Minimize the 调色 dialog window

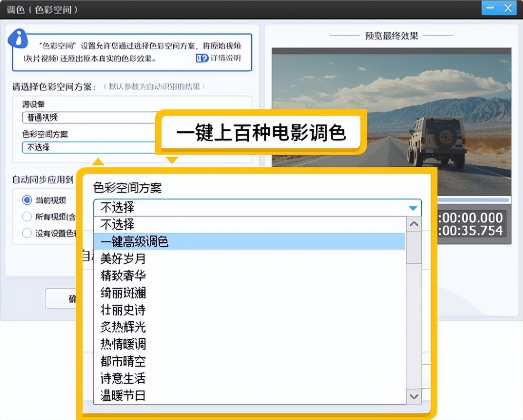point(492,8)
